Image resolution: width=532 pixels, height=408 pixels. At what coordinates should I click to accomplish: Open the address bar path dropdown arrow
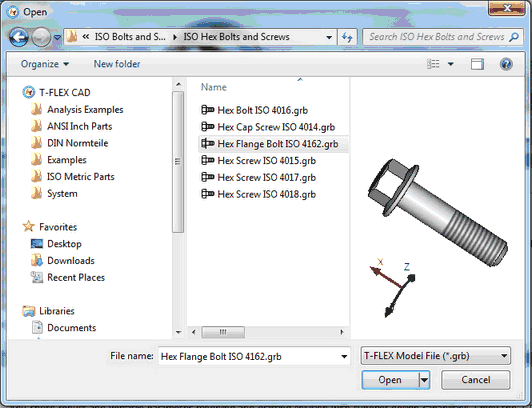click(329, 37)
